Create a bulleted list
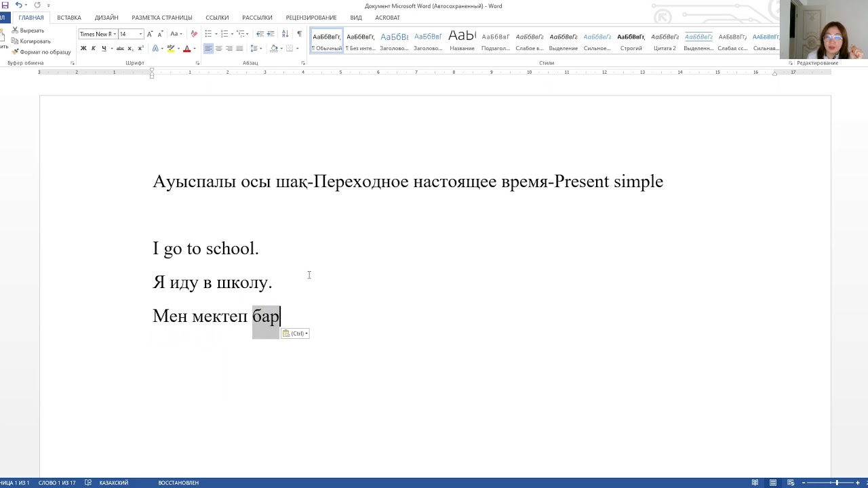Screen dimensions: 868x488 pyautogui.click(x=208, y=34)
